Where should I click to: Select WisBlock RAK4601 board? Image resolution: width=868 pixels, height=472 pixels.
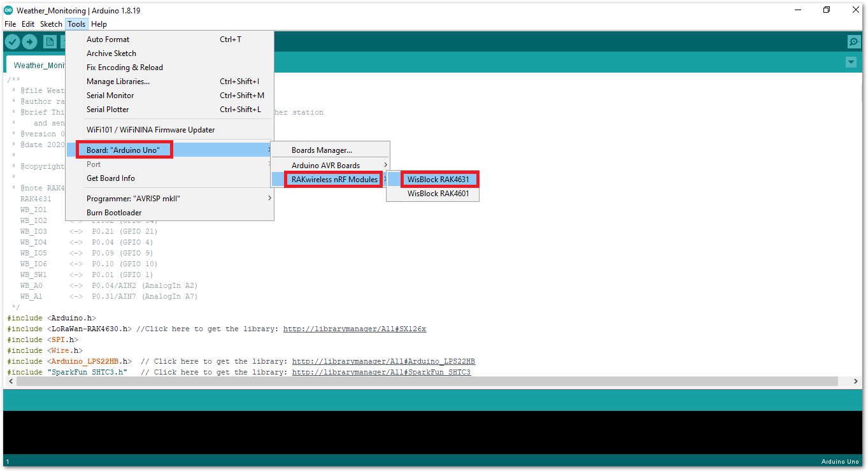[x=438, y=194]
